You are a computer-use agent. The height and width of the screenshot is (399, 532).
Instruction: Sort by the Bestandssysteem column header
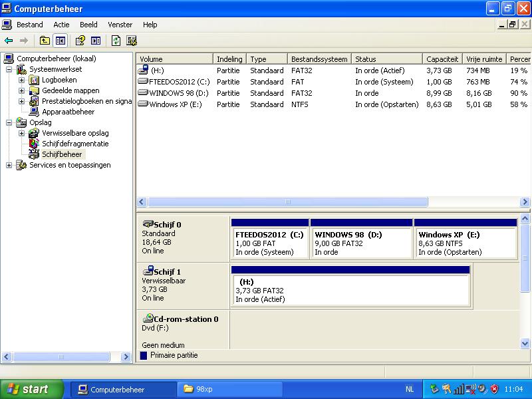click(x=319, y=59)
